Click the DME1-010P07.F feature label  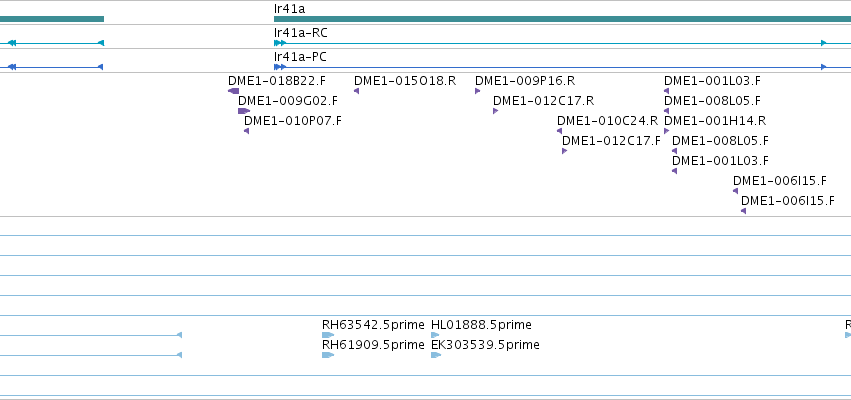(x=293, y=120)
